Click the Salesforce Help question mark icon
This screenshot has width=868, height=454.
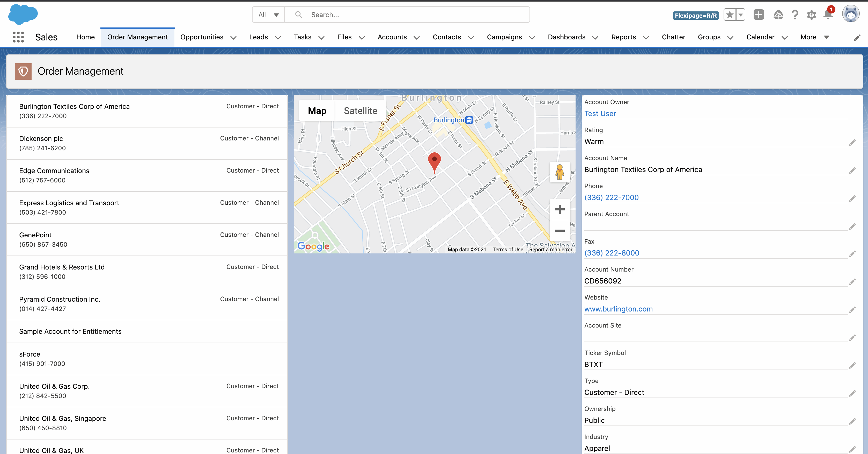point(795,15)
